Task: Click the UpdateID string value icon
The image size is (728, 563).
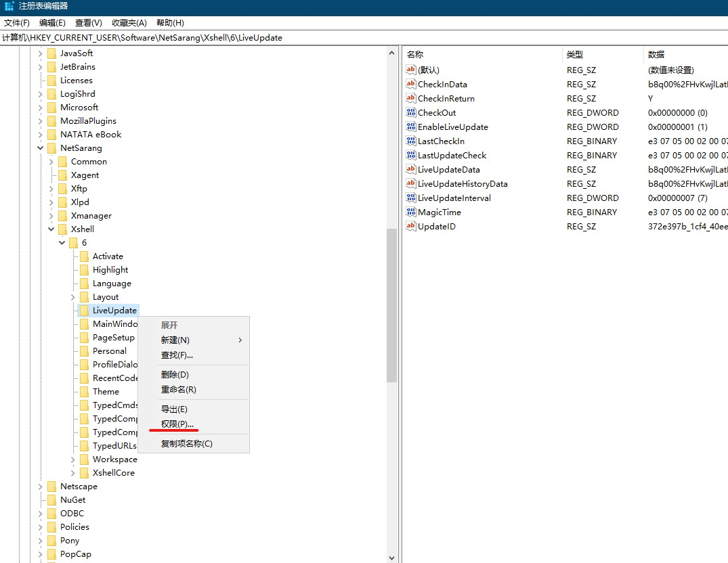Action: (411, 226)
